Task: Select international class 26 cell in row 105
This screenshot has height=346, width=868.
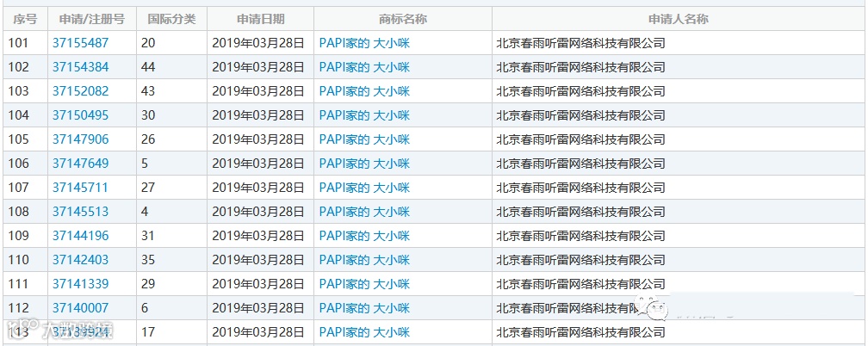Action: 171,139
